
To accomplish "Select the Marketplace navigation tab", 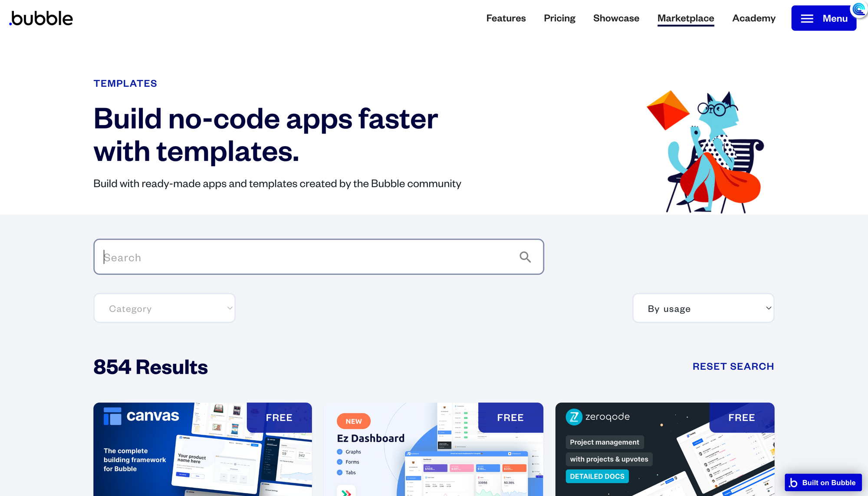I will point(686,18).
